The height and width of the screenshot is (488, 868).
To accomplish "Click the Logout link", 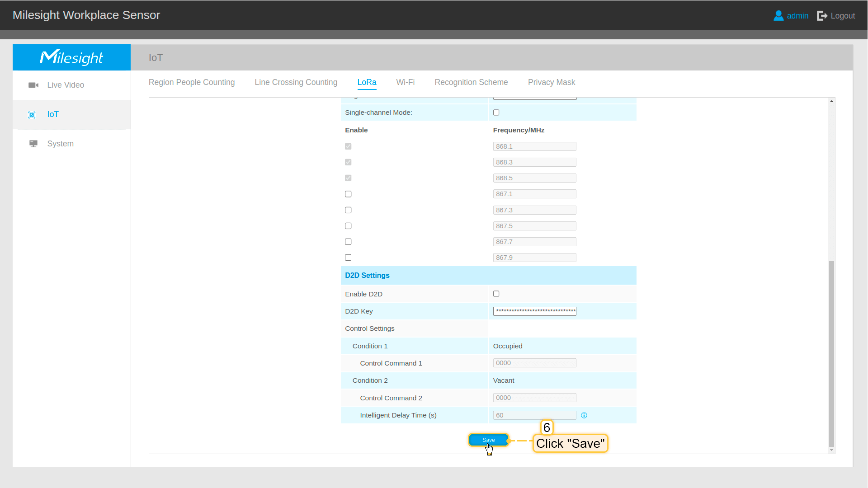I will coord(842,16).
